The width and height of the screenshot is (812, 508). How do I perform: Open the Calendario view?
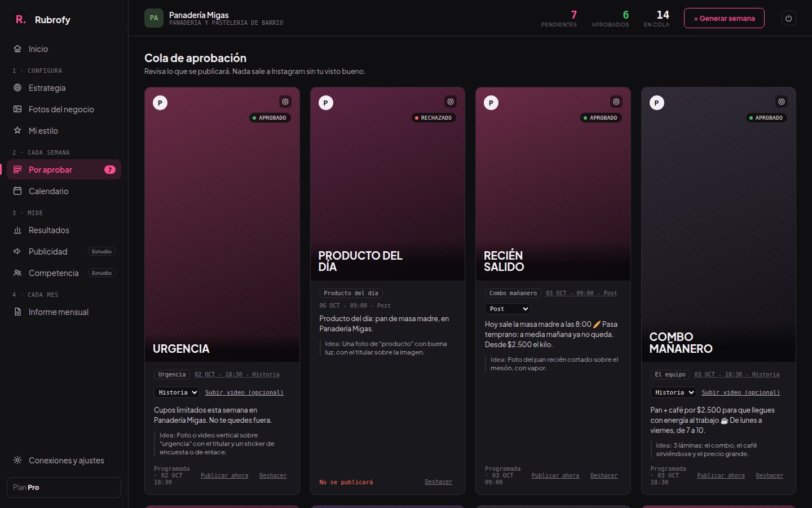pyautogui.click(x=64, y=191)
